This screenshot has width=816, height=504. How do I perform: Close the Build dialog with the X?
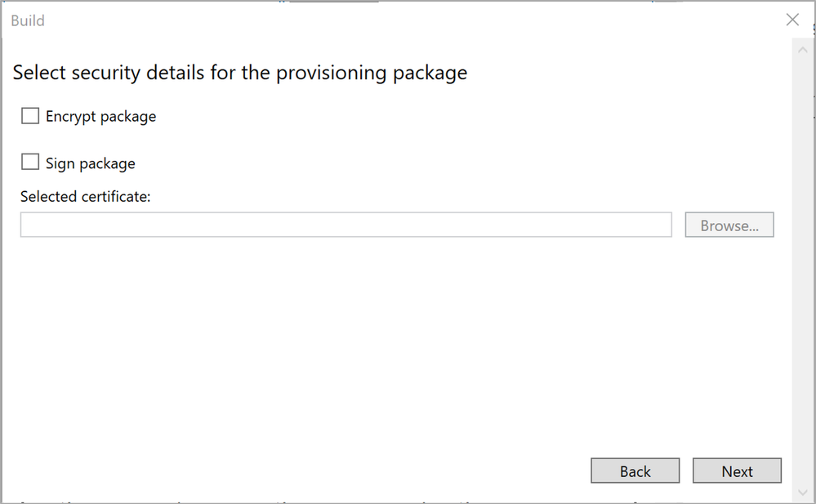click(x=792, y=20)
